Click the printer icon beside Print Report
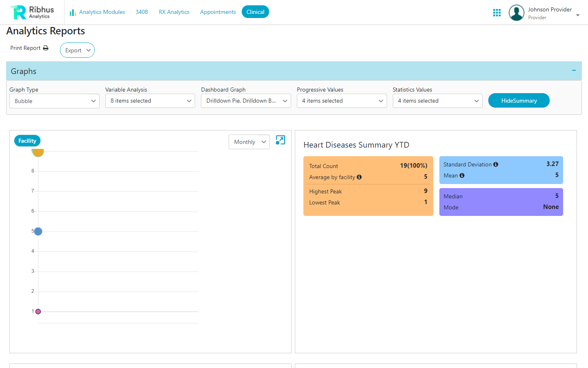Viewport: 588px width, 368px height. point(46,48)
